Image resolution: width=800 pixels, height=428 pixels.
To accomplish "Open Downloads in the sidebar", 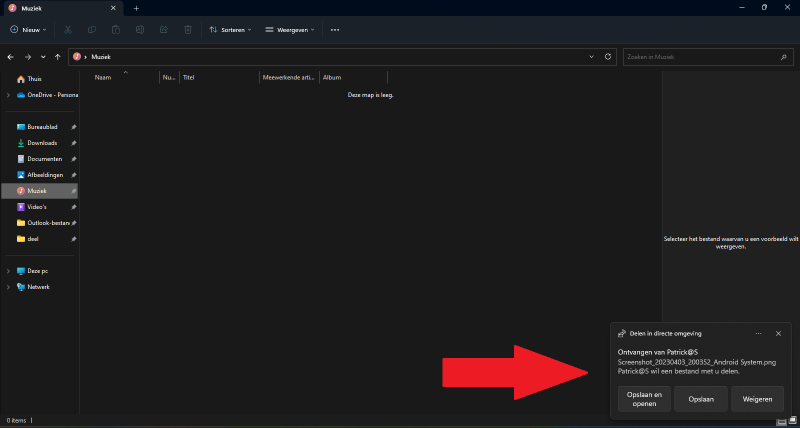I will [x=42, y=143].
